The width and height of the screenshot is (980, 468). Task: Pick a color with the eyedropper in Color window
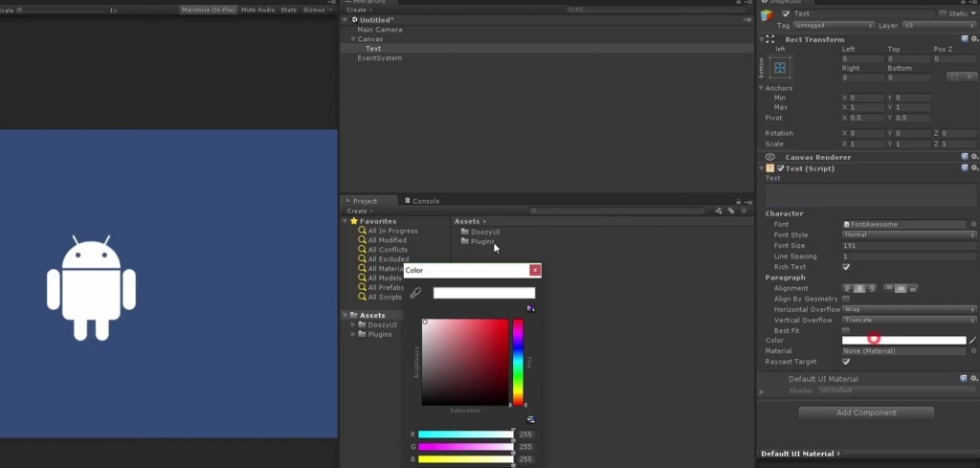[x=415, y=293]
